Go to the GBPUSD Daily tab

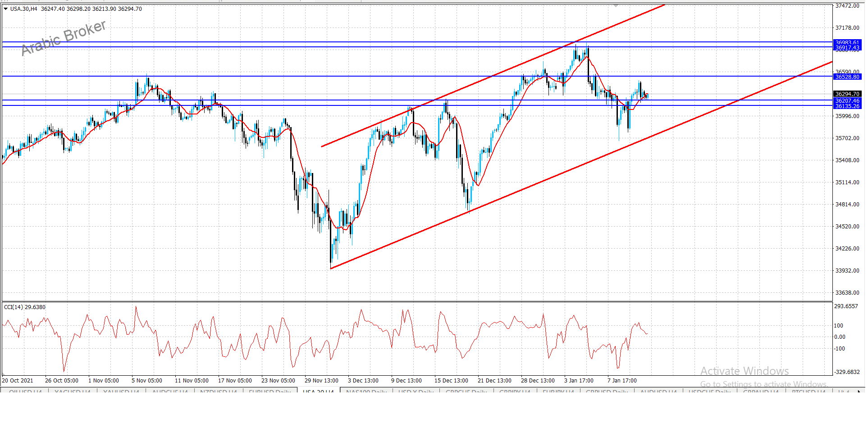pyautogui.click(x=607, y=391)
